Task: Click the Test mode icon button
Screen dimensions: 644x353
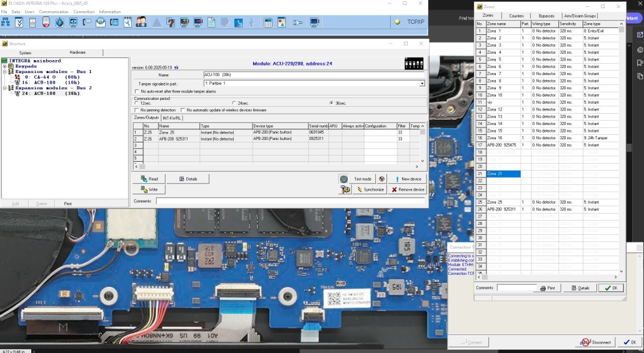Action: [x=344, y=179]
